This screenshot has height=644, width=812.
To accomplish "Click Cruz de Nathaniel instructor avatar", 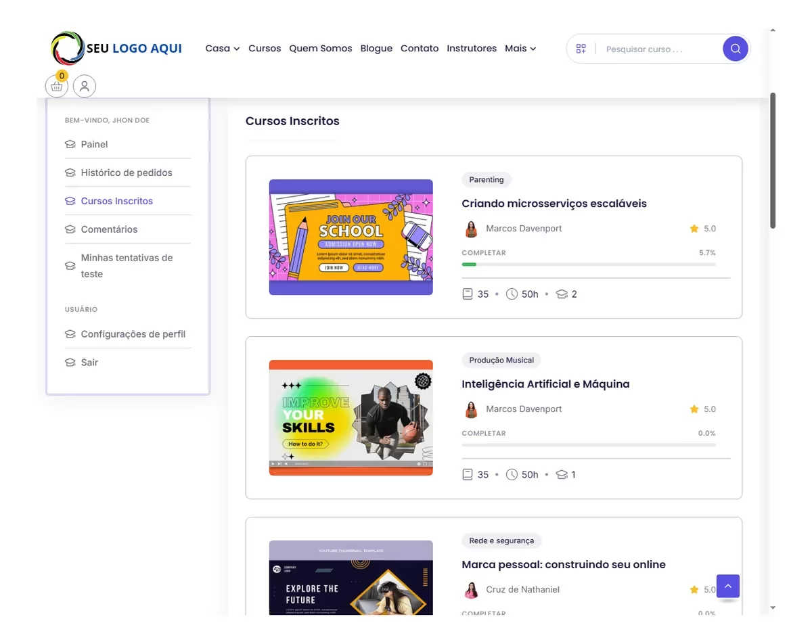I will pos(471,590).
